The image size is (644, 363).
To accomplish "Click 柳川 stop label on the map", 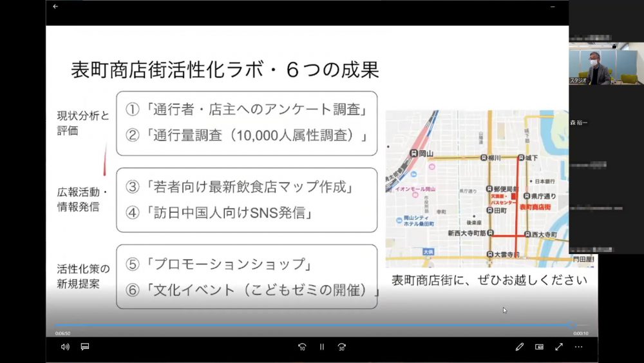I will click(x=494, y=158).
